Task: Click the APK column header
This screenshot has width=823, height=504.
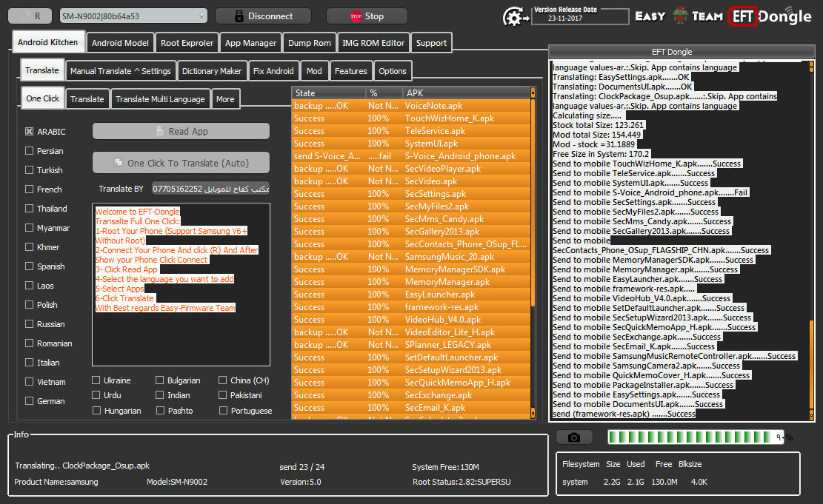Action: (x=467, y=93)
